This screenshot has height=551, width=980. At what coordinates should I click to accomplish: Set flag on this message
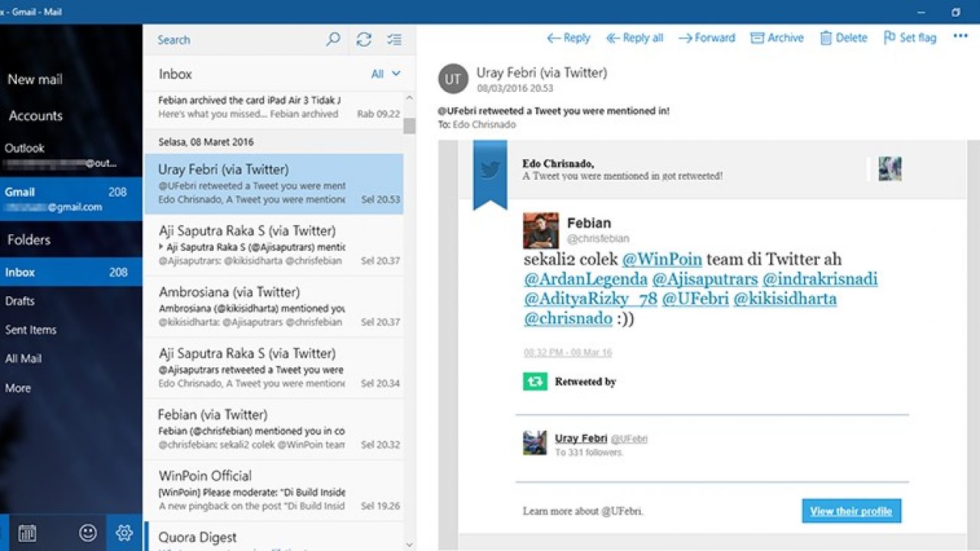(910, 37)
